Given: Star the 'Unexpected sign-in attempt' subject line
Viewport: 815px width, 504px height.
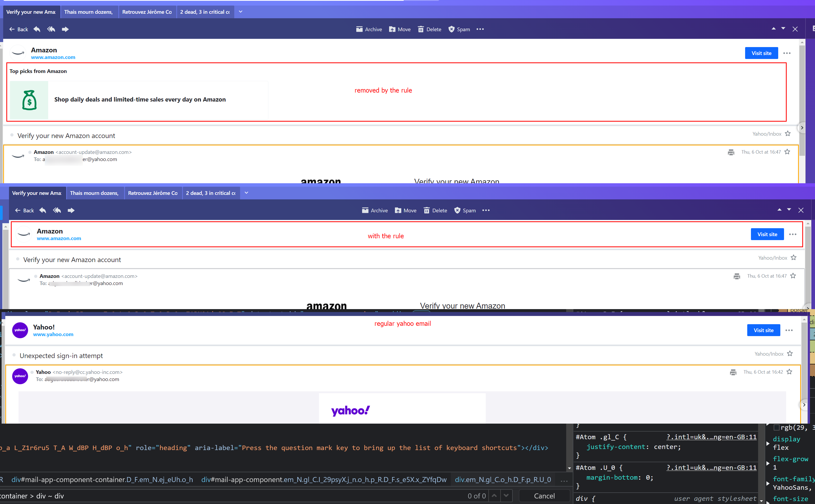Looking at the screenshot, I should [790, 354].
